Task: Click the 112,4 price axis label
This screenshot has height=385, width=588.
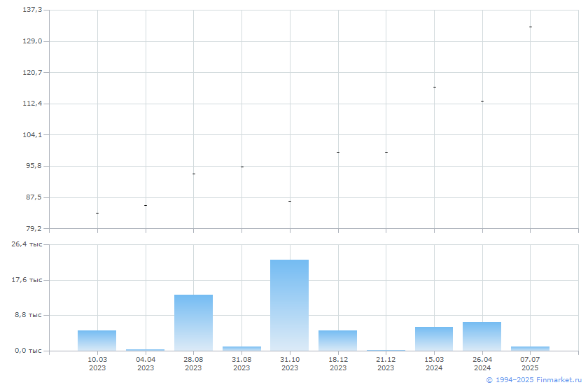Action: point(33,103)
